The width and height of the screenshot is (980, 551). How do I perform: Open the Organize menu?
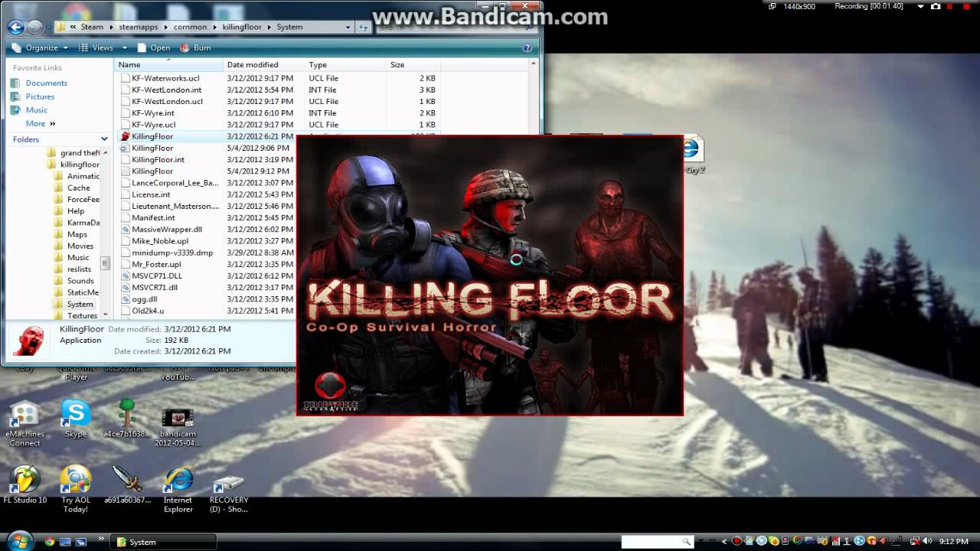tap(41, 47)
